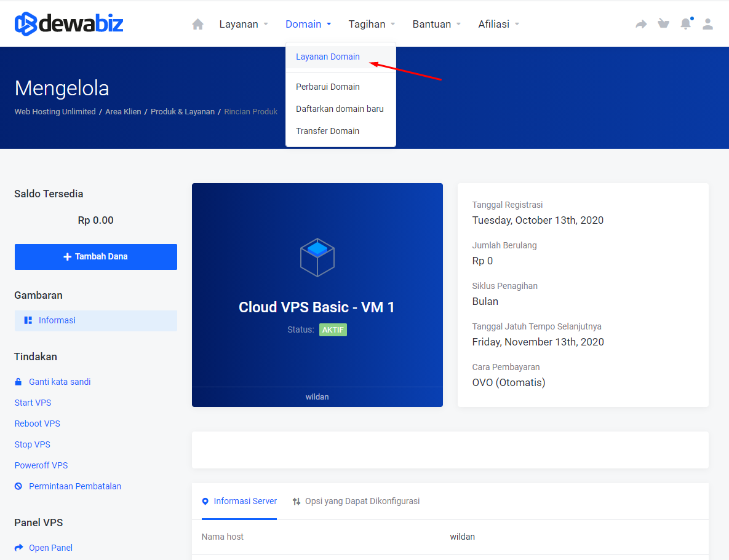Open the shopping cart basket icon
Image resolution: width=729 pixels, height=560 pixels.
[663, 25]
